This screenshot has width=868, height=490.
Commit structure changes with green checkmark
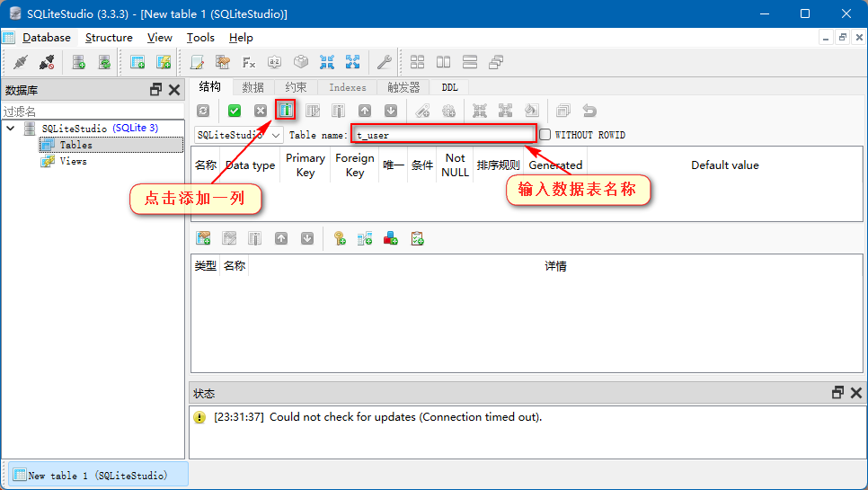[235, 111]
